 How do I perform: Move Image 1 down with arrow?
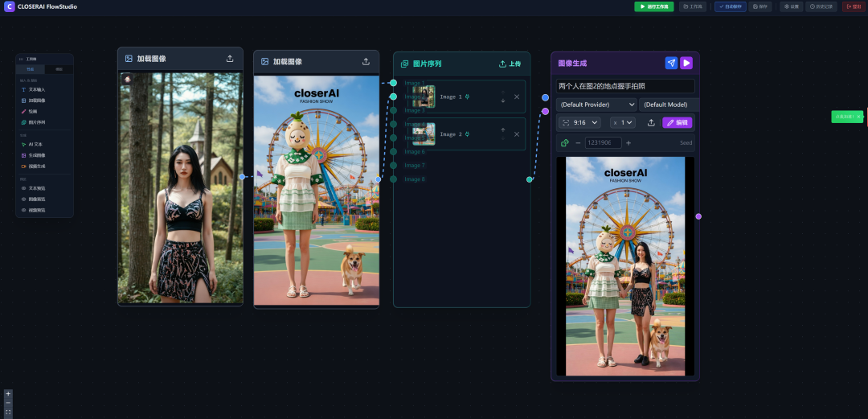pyautogui.click(x=503, y=101)
